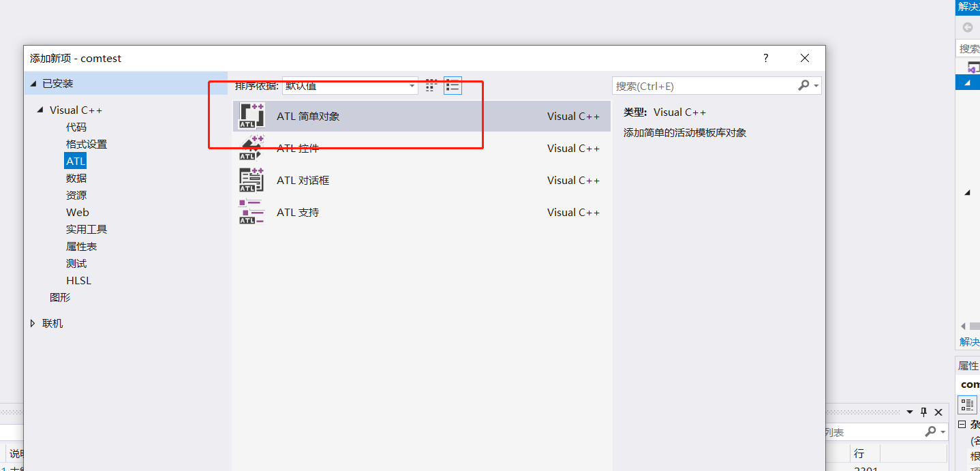Pick the ATL 支持 template icon

tap(251, 212)
